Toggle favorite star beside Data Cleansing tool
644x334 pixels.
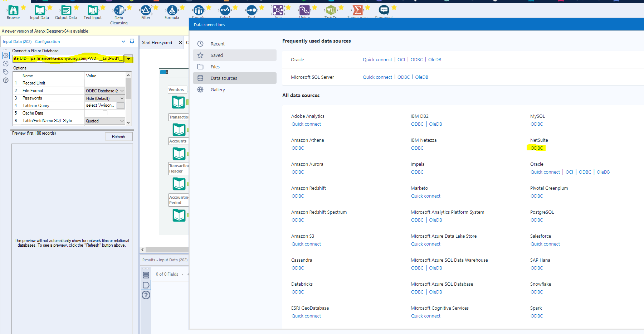(130, 7)
